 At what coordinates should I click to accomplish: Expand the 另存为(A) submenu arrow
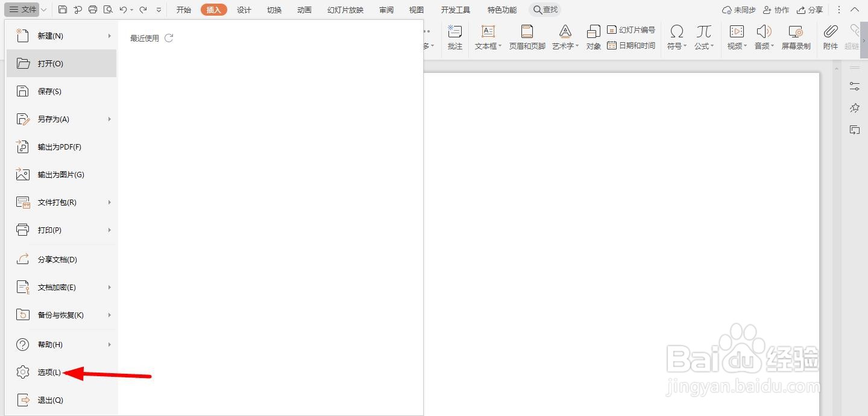(110, 119)
